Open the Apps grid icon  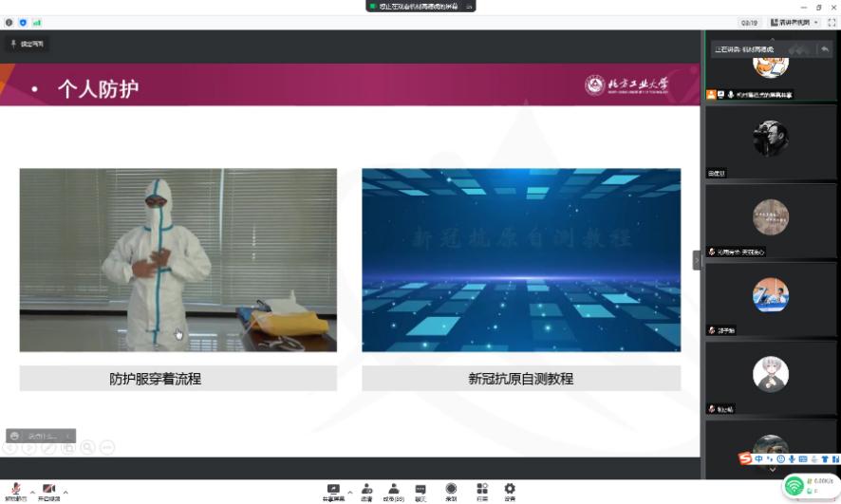click(x=482, y=489)
